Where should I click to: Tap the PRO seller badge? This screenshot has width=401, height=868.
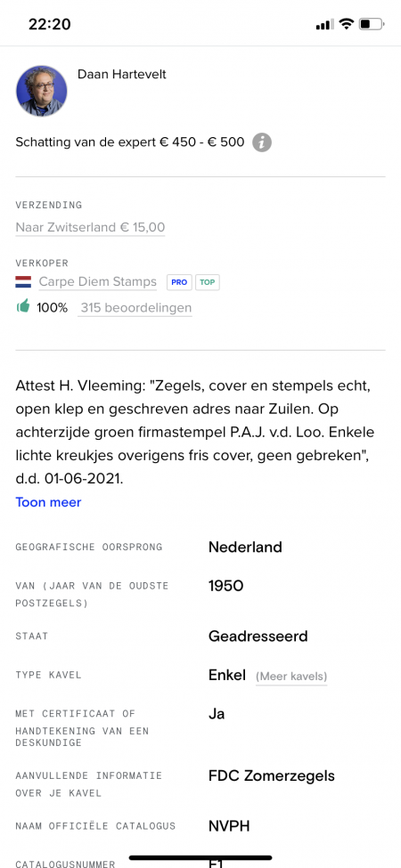(179, 282)
